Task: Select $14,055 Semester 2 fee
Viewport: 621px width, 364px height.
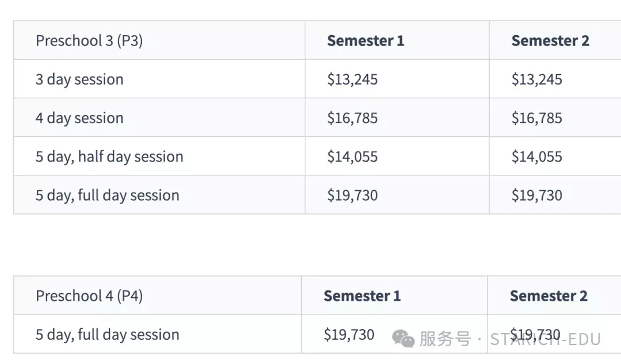Action: click(x=536, y=156)
